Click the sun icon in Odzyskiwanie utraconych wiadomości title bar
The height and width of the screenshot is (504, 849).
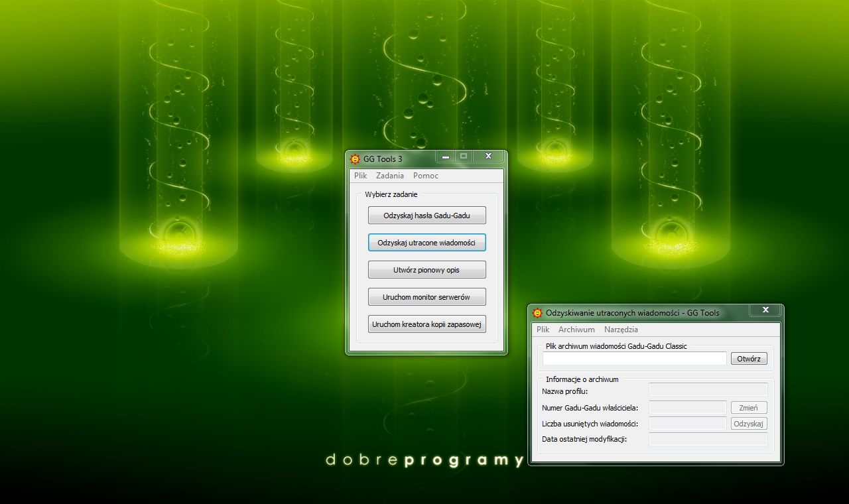pos(537,313)
